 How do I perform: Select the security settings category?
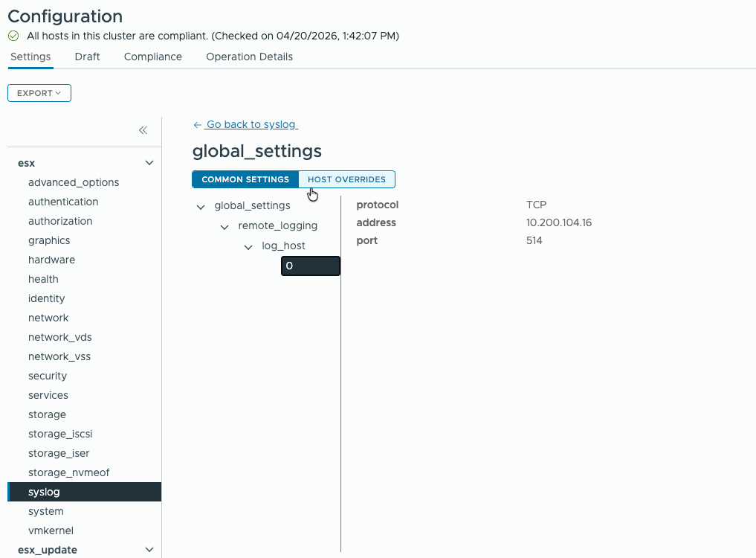click(x=48, y=376)
